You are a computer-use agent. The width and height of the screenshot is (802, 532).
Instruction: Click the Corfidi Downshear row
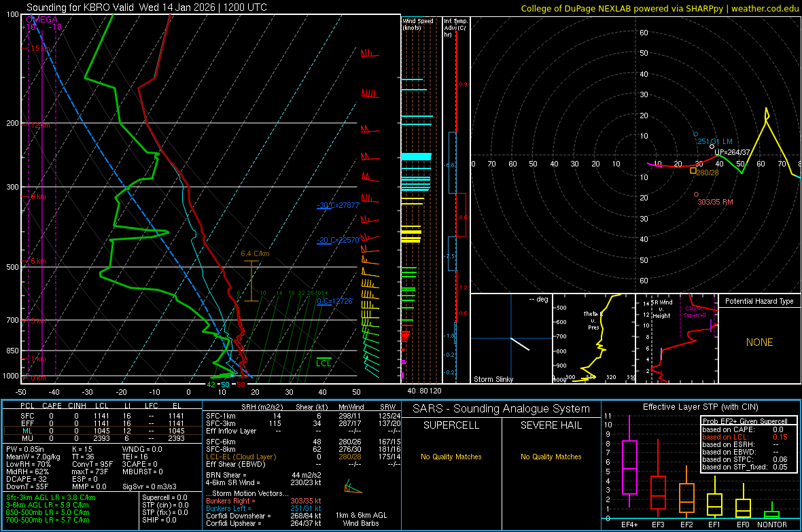(264, 516)
